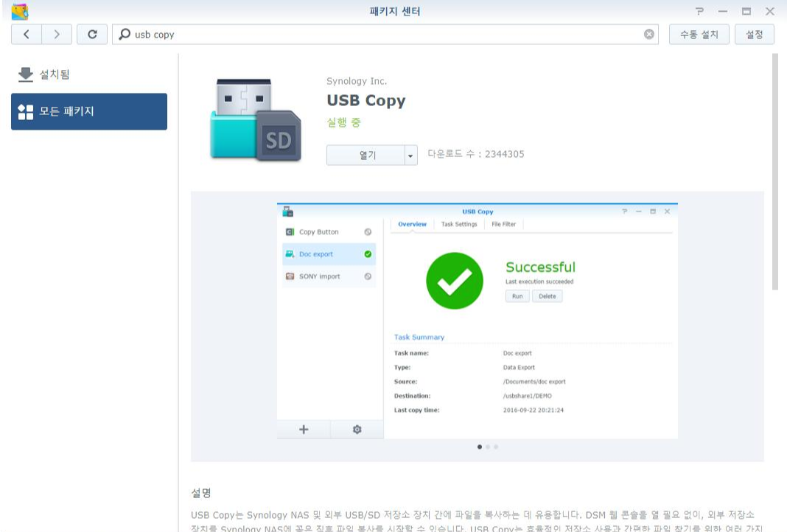Close the Package Center window

(x=770, y=11)
